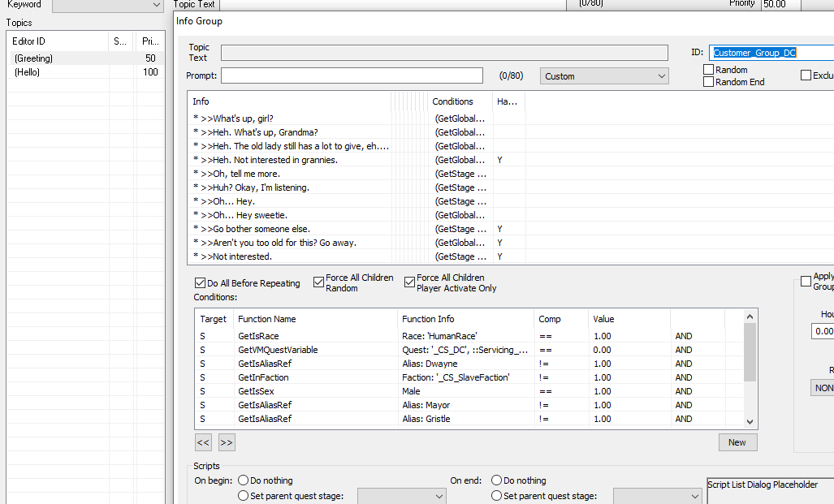Click the Script List Dialog Placeholder box
Image resolution: width=834 pixels, height=504 pixels.
point(770,491)
